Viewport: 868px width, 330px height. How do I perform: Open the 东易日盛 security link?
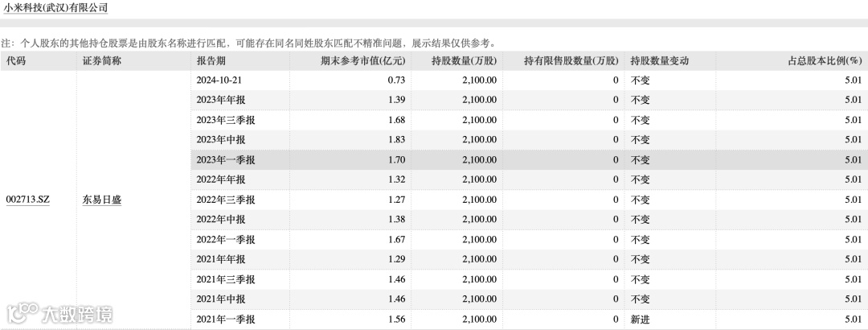102,200
